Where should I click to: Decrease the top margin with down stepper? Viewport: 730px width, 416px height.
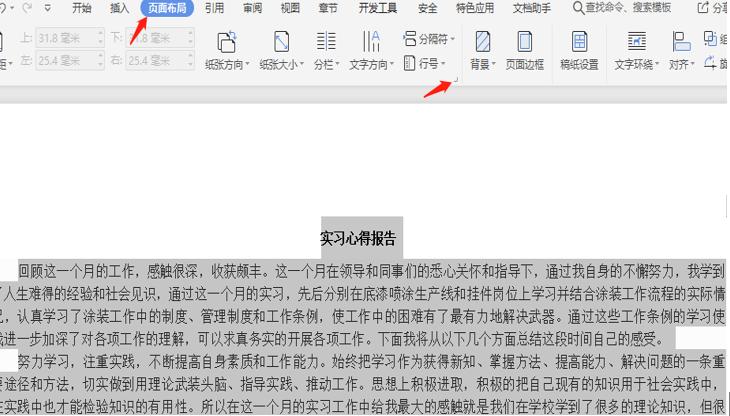click(x=101, y=43)
